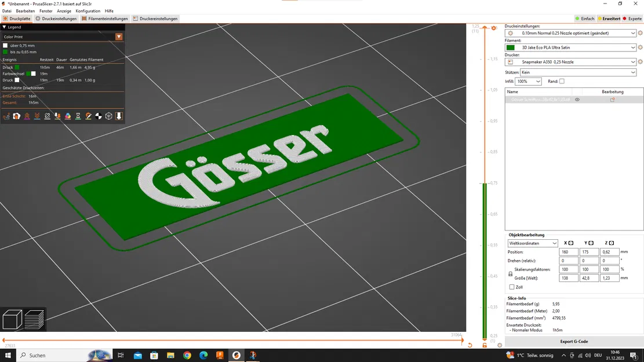The height and width of the screenshot is (362, 644).
Task: Check the Zoll (inches) checkbox
Action: tap(512, 287)
